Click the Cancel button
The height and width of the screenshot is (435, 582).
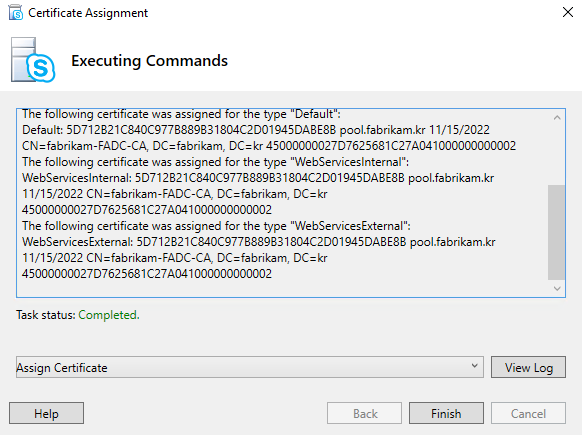click(528, 413)
